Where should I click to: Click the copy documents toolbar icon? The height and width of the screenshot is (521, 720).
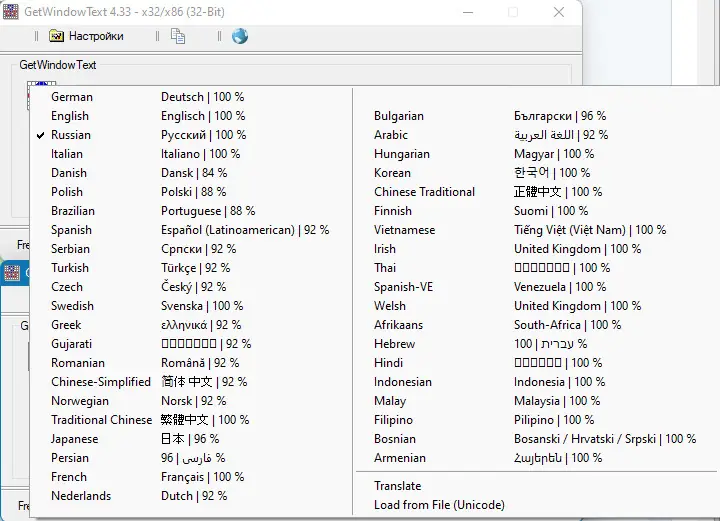[178, 36]
